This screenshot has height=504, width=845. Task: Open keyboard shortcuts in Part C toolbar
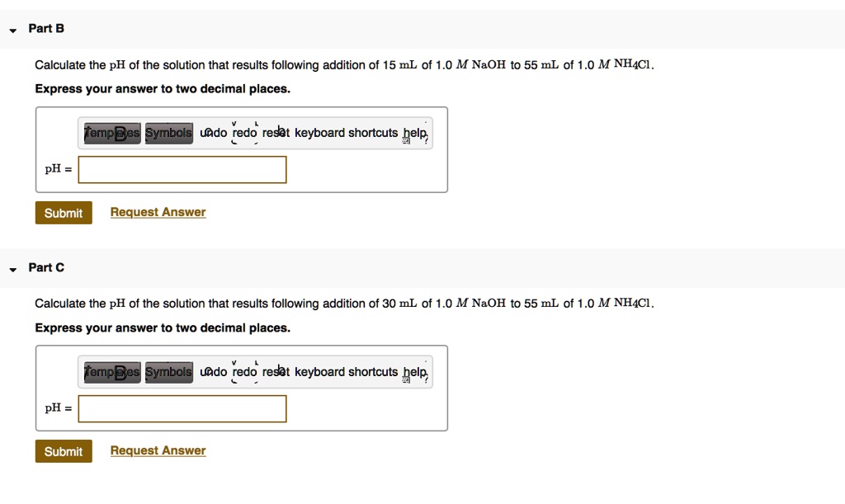346,372
